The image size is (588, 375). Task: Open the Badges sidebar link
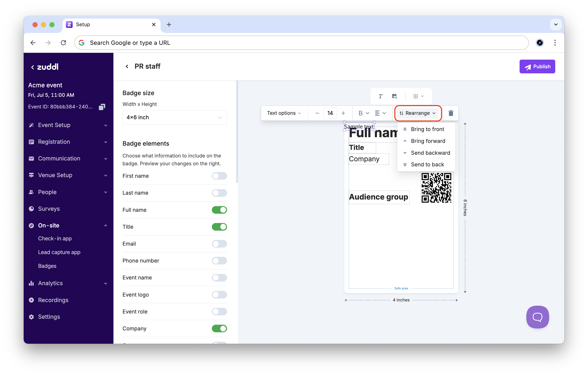(x=47, y=266)
